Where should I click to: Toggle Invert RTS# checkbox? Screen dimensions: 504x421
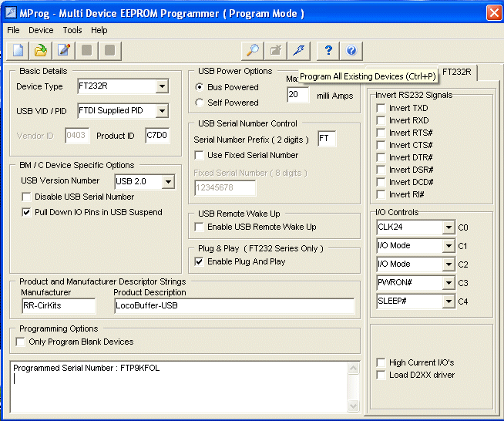click(381, 133)
